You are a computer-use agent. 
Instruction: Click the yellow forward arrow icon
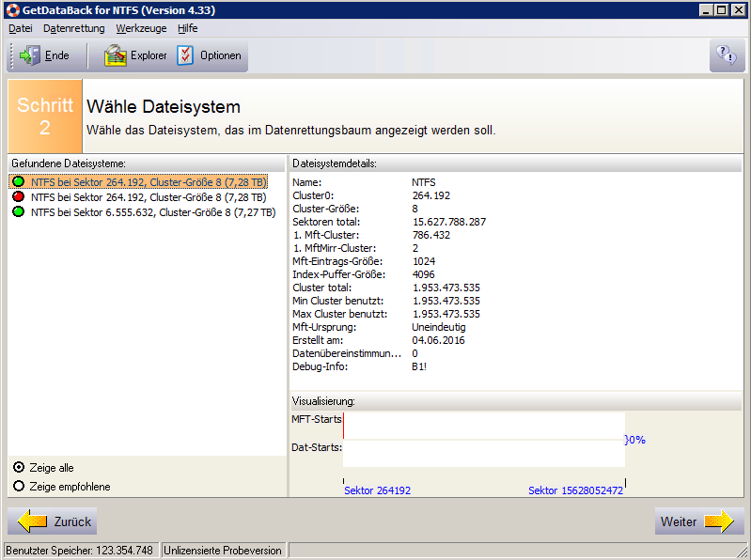pos(719,521)
